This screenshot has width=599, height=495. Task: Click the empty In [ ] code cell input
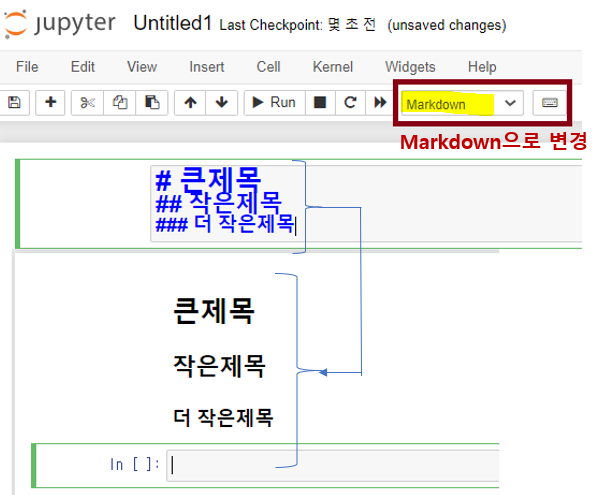(333, 465)
